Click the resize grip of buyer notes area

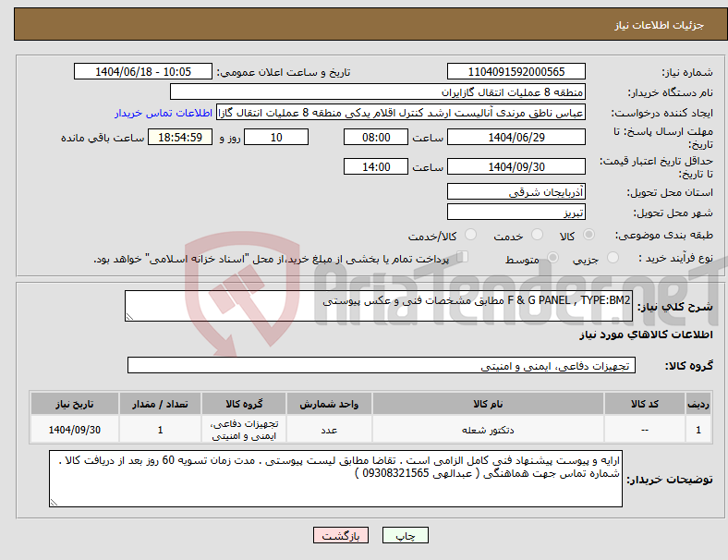pyautogui.click(x=54, y=503)
